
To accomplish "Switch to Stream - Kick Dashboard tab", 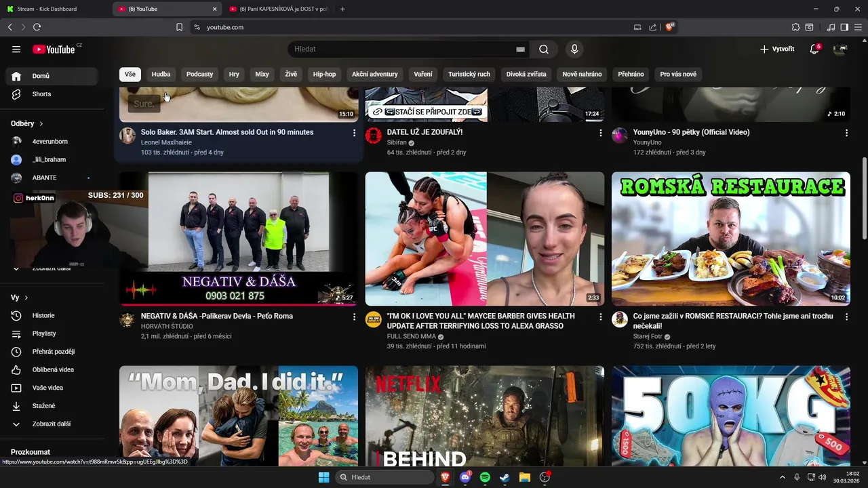I will (56, 9).
